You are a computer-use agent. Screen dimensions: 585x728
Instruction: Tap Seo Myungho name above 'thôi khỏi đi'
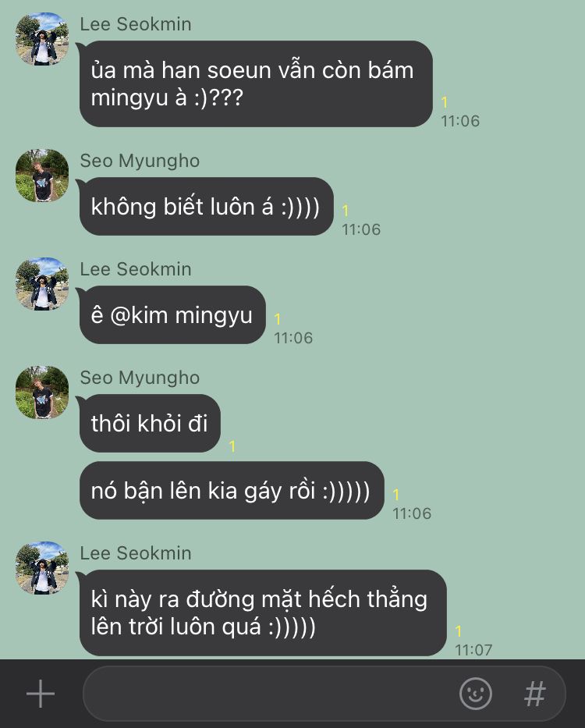tap(140, 378)
